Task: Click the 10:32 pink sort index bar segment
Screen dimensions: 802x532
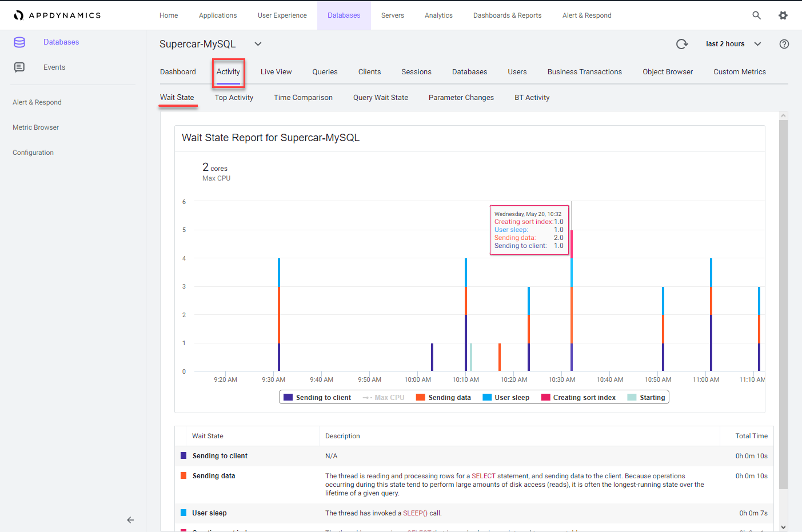Action: tap(572, 244)
